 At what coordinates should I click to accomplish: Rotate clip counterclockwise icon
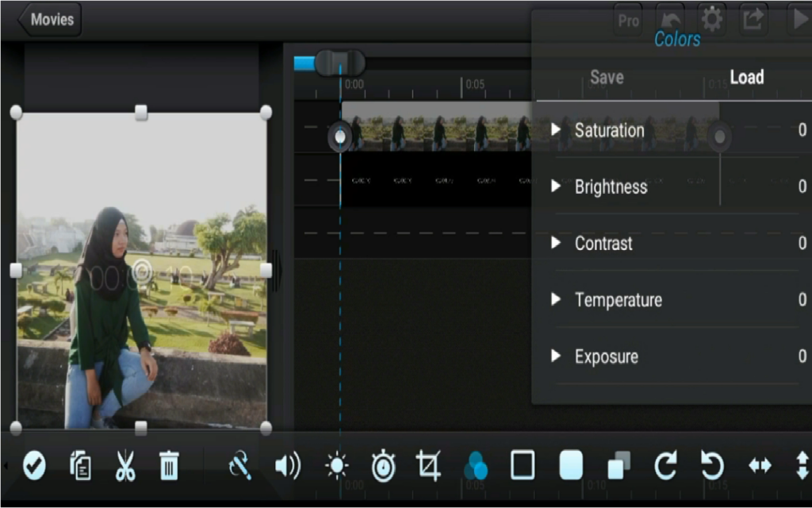713,465
